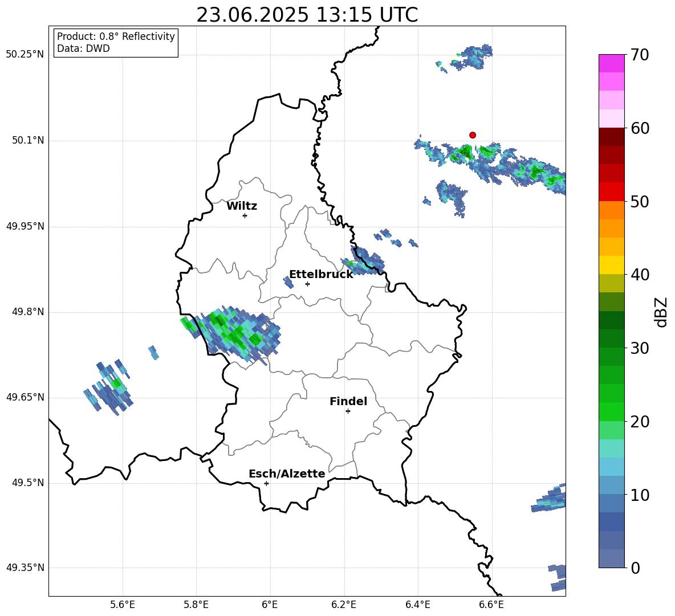Click the 49.5°N latitude label
This screenshot has width=675, height=616.
tap(28, 483)
